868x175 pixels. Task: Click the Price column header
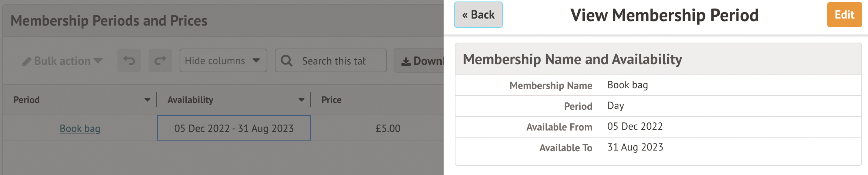[331, 100]
